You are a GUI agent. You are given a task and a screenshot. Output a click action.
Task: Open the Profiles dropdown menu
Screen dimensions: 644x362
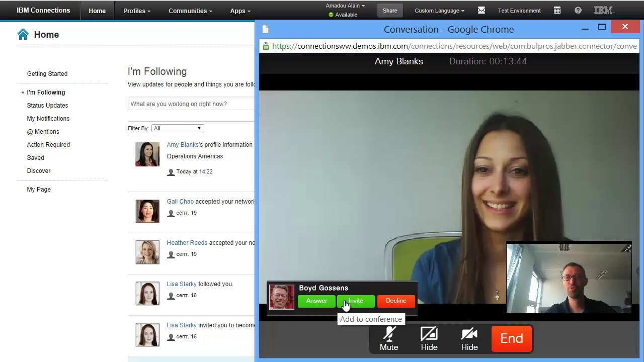[137, 11]
